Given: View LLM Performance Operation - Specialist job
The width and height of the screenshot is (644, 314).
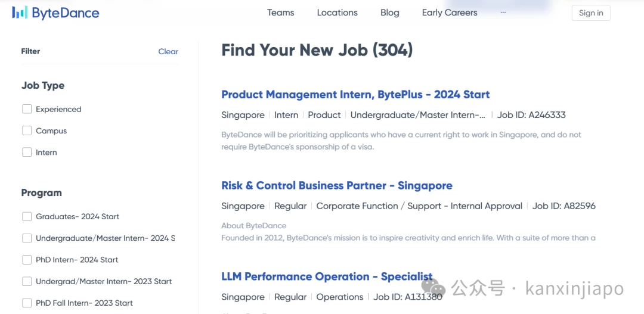Looking at the screenshot, I should pos(326,276).
